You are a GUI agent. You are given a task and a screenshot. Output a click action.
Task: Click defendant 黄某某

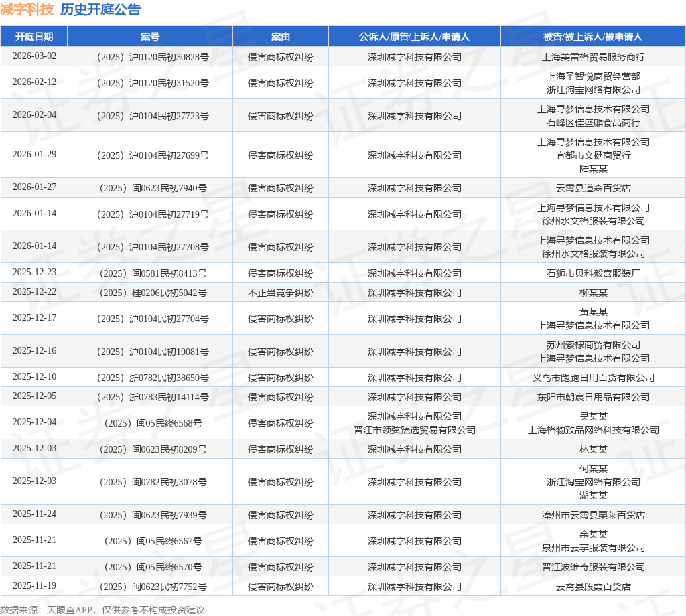pos(594,312)
